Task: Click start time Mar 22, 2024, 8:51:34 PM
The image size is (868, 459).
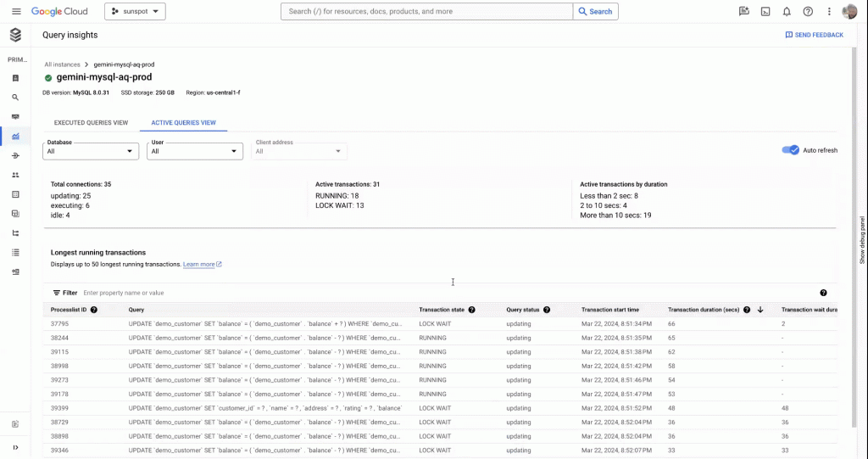Action: click(x=617, y=324)
